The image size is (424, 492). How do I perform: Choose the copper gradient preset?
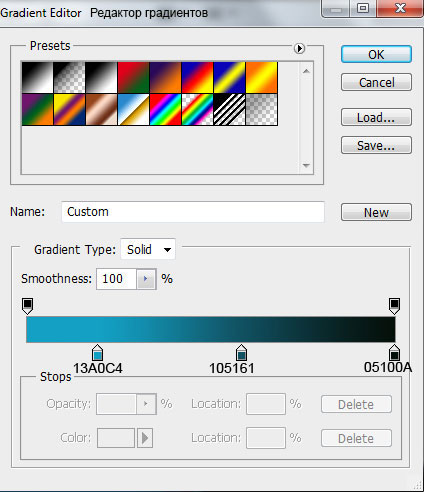coord(102,109)
